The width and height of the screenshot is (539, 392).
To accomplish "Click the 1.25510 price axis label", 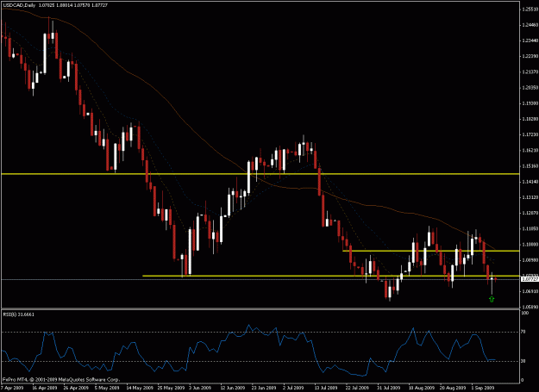I will click(530, 9).
